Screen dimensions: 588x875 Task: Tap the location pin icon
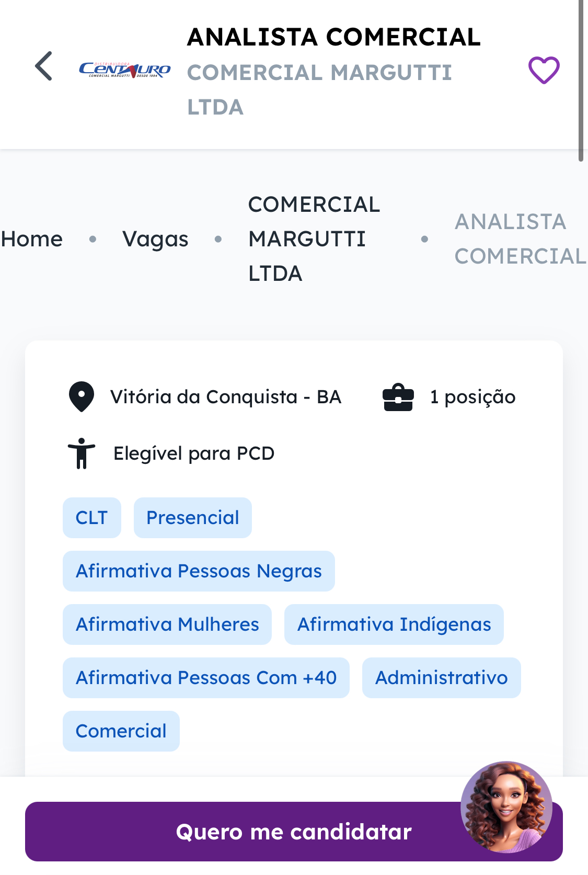[82, 397]
